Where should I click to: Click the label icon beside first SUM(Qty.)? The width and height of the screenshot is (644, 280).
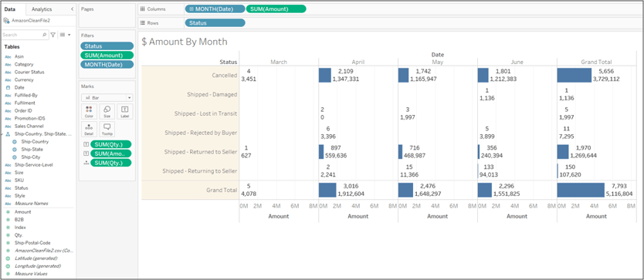(86, 144)
